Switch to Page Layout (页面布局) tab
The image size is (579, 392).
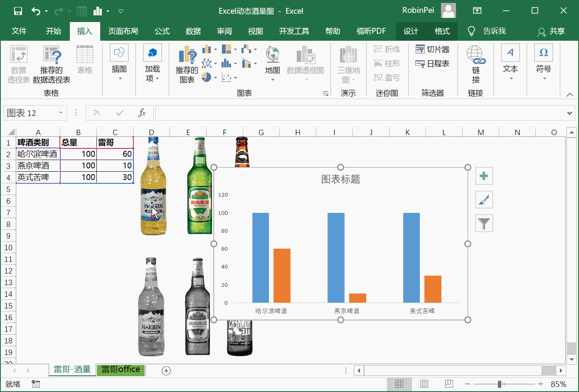click(x=123, y=31)
